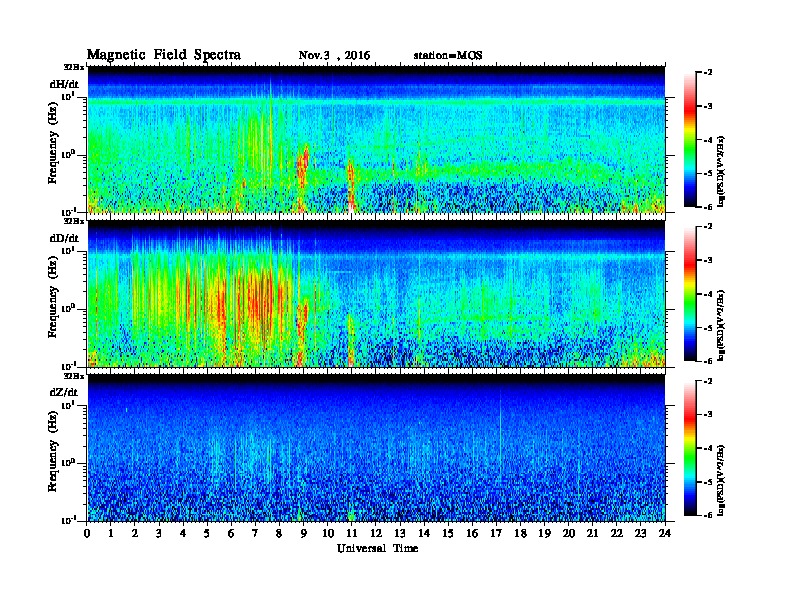This screenshot has width=792, height=612.
Task: Click the dZ/dt spectrogram panel
Action: coord(376,448)
